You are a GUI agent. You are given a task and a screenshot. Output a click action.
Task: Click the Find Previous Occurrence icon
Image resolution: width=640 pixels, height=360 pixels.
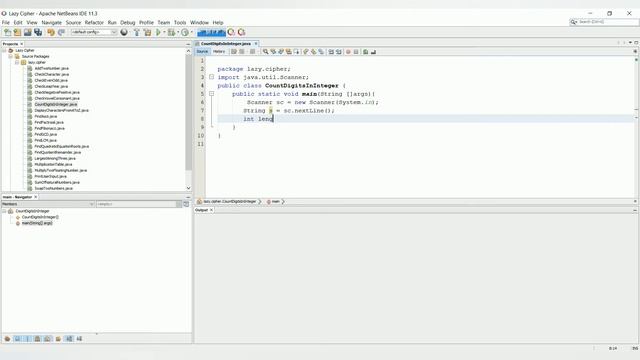(273, 52)
